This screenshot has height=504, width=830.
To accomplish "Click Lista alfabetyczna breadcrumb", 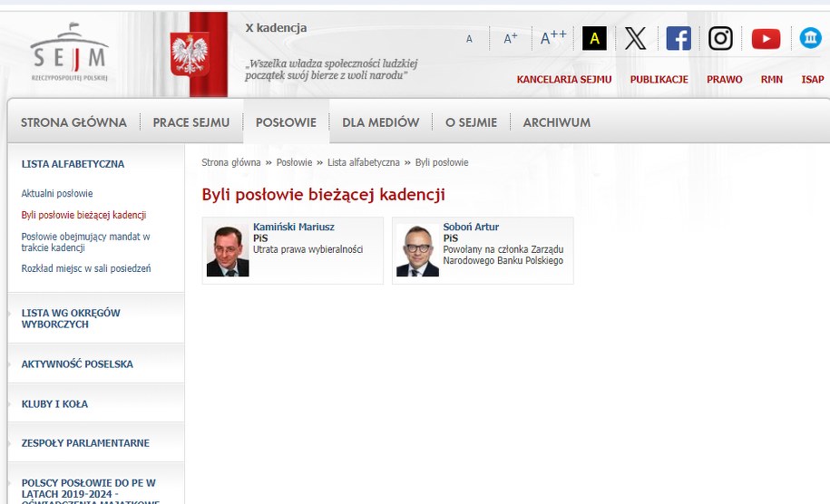I will [363, 162].
